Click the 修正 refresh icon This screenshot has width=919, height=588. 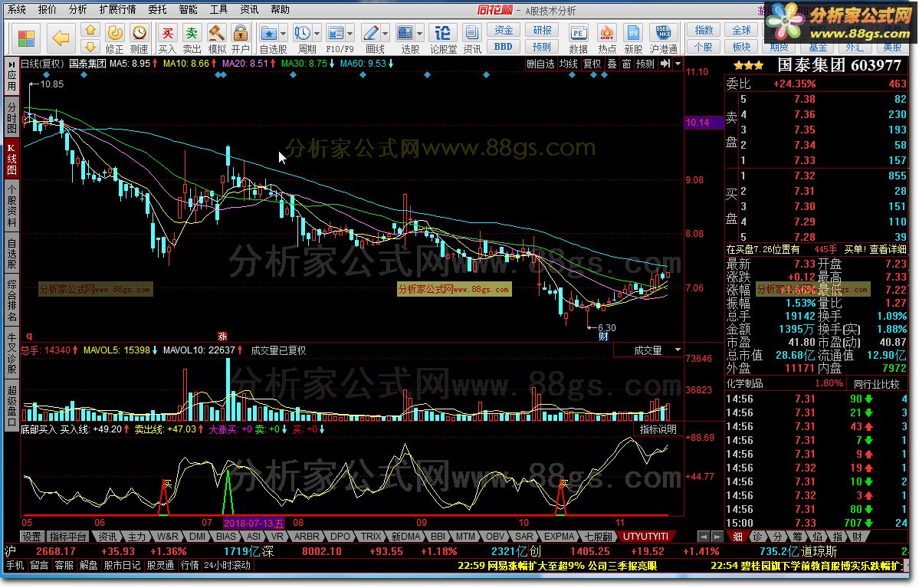tap(114, 33)
